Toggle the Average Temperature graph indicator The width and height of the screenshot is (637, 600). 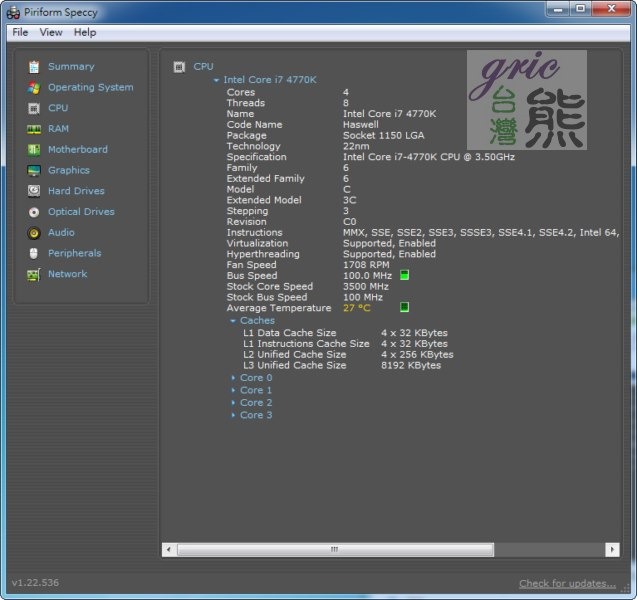404,308
